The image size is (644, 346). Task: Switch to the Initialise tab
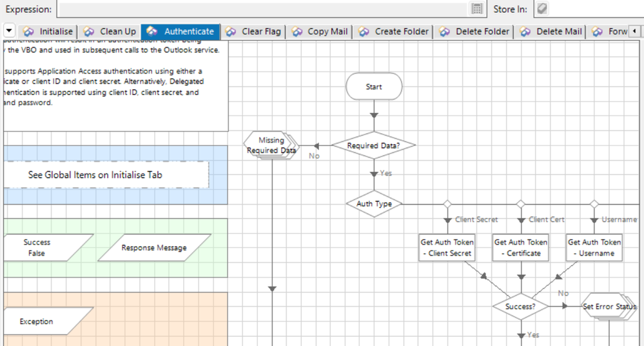[48, 32]
